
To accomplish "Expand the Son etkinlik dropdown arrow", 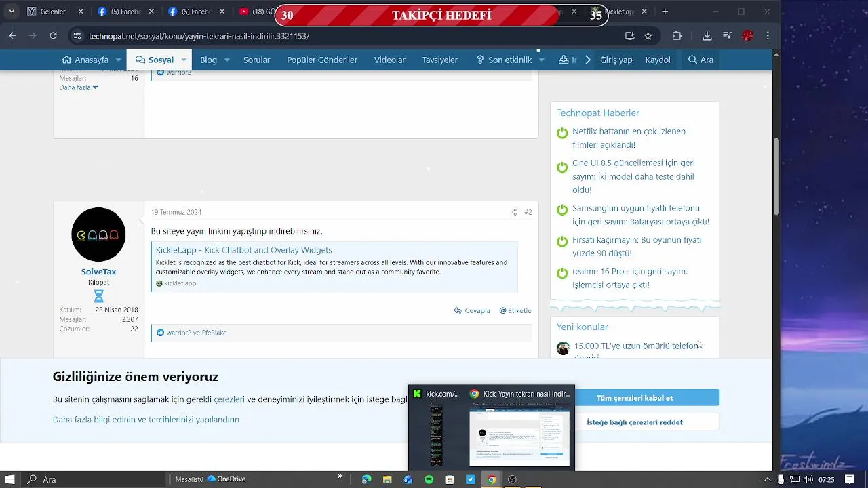I will (x=541, y=60).
